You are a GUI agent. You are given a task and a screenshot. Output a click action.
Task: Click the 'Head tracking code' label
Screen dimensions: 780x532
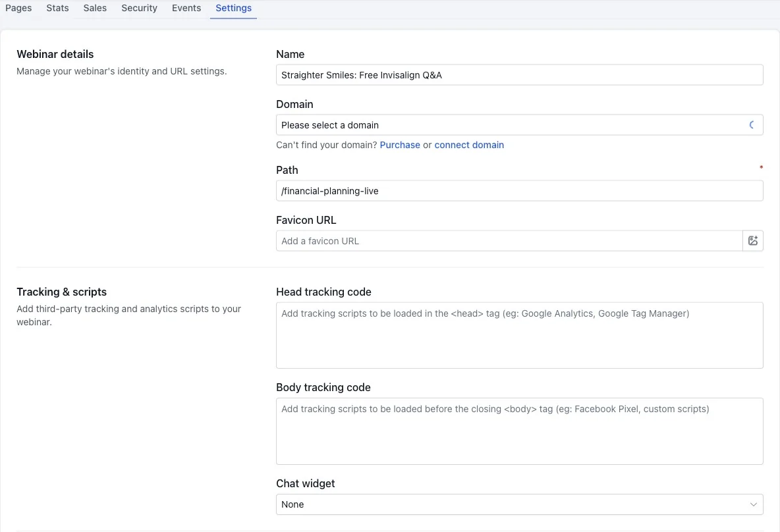323,292
